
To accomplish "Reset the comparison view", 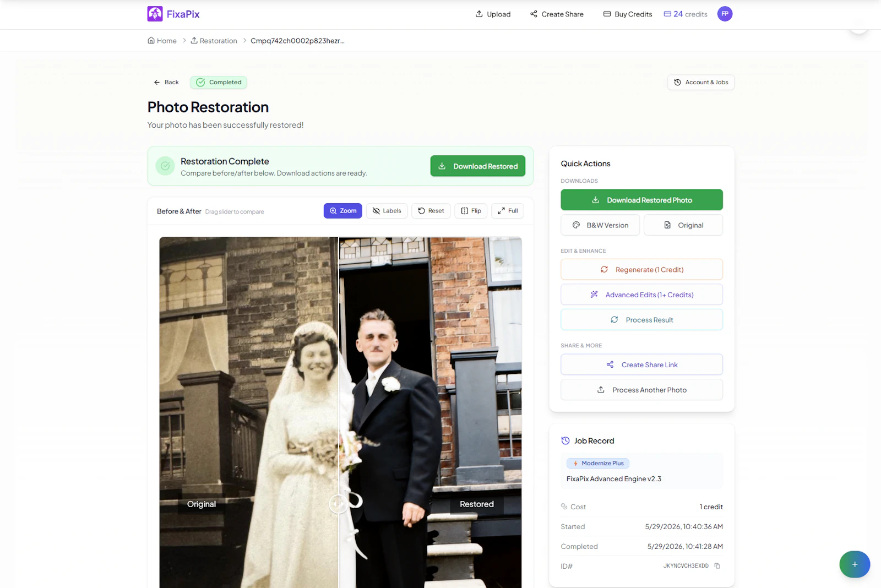I will [431, 211].
